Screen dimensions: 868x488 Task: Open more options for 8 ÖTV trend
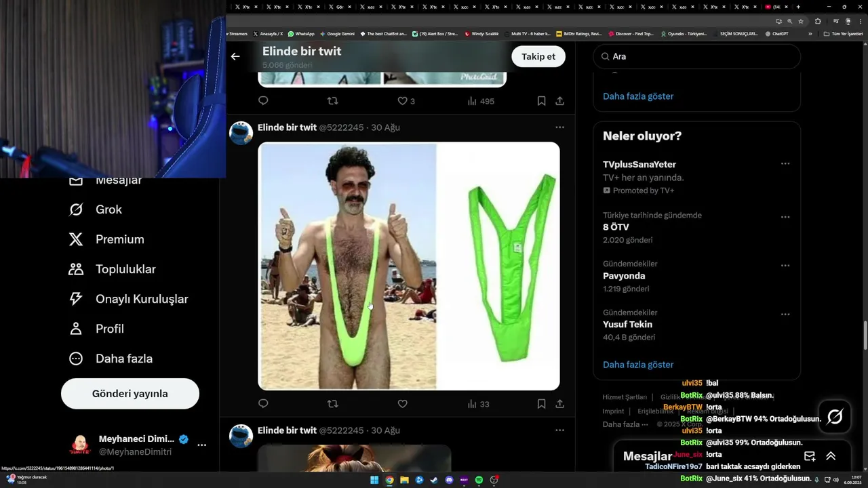coord(785,218)
